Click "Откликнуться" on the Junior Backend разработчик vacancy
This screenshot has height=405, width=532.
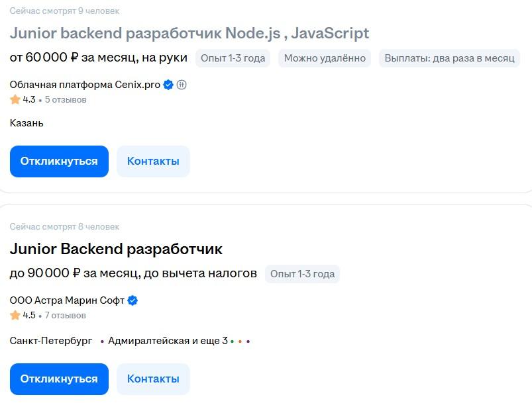tap(59, 379)
